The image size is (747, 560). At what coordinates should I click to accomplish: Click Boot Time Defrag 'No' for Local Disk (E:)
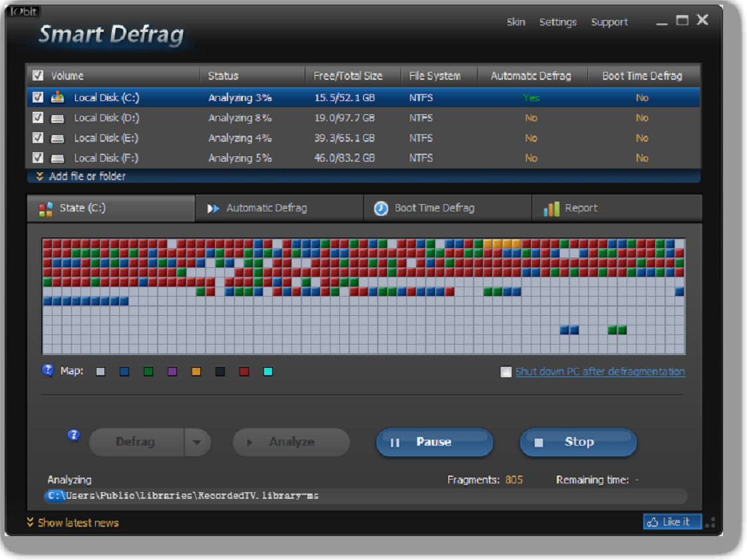642,138
